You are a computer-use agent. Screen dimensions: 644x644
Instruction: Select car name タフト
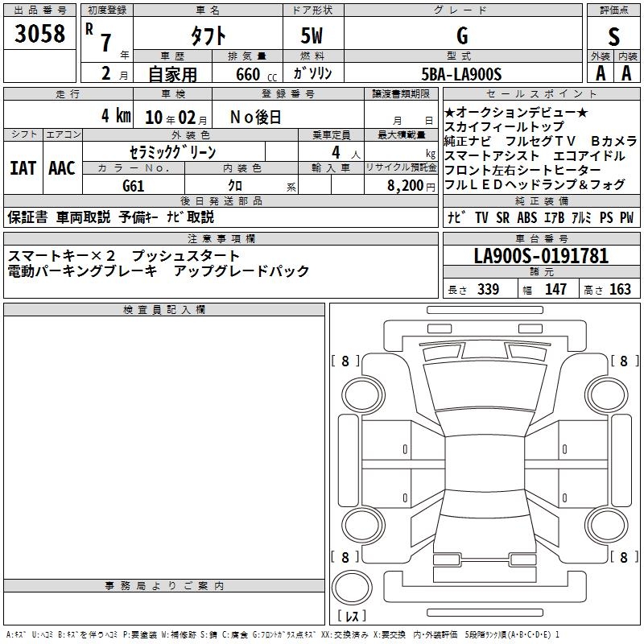[208, 35]
